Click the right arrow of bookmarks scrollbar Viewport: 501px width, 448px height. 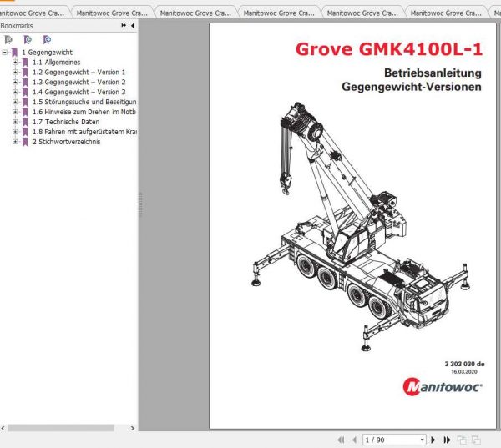point(133,428)
